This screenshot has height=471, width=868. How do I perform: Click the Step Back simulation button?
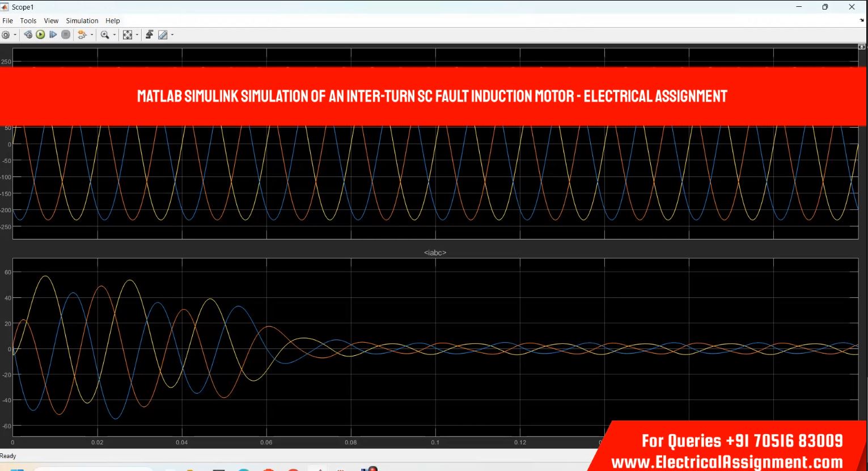click(x=28, y=35)
